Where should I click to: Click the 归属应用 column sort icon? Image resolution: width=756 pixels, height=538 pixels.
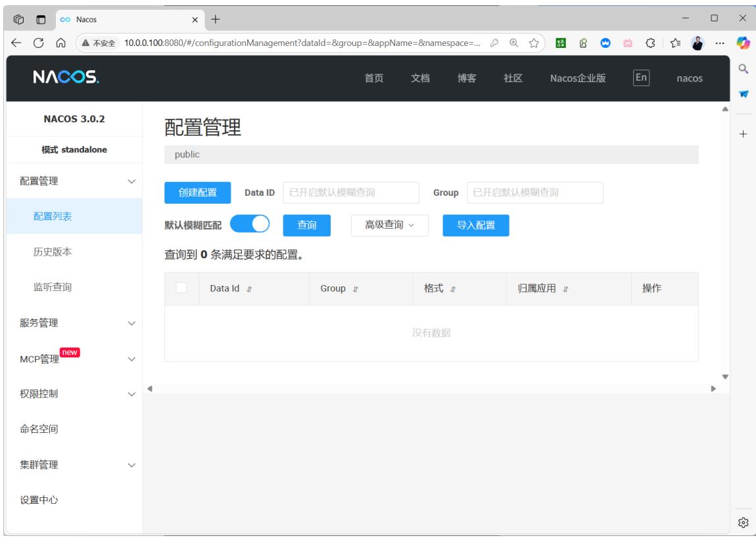(x=565, y=289)
